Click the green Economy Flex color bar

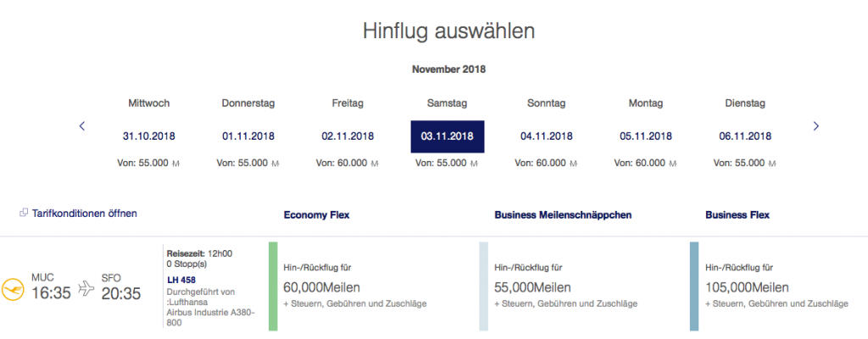[x=273, y=286]
